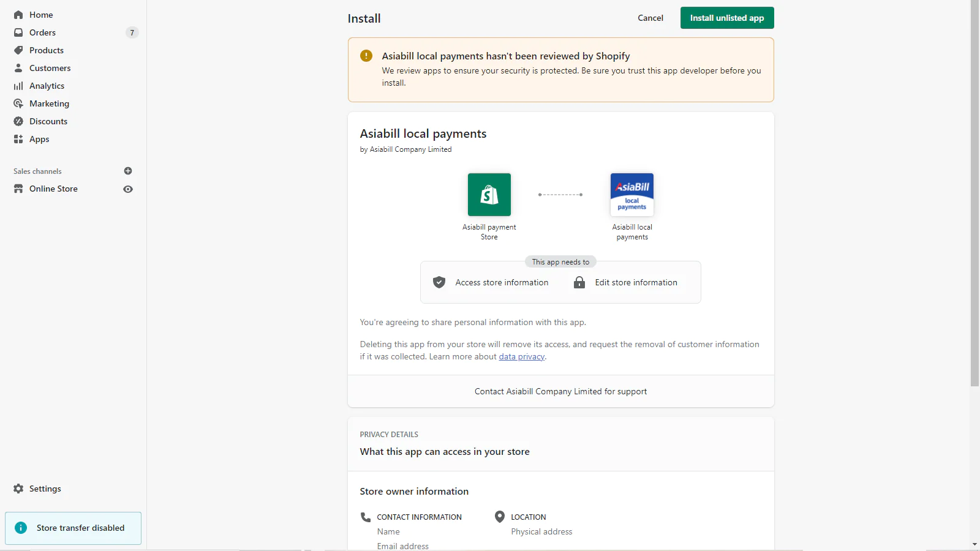This screenshot has width=980, height=551.
Task: Click the Customers person icon
Action: (18, 68)
